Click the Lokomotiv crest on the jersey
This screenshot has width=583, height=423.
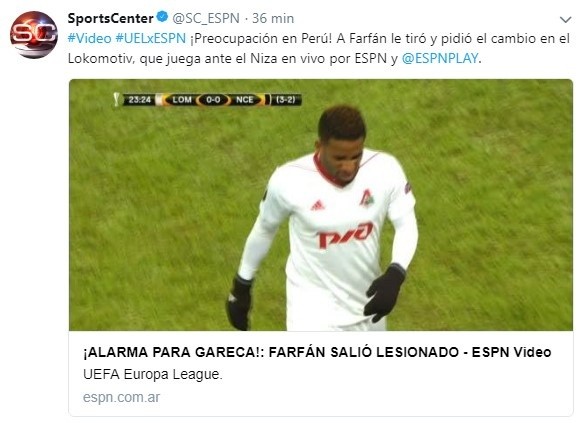(367, 198)
